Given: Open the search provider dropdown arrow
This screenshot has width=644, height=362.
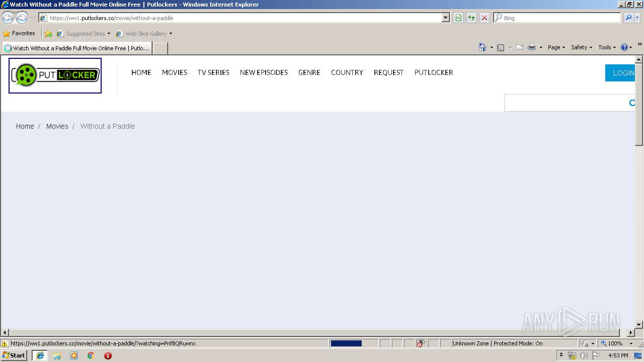Looking at the screenshot, I should tap(637, 18).
